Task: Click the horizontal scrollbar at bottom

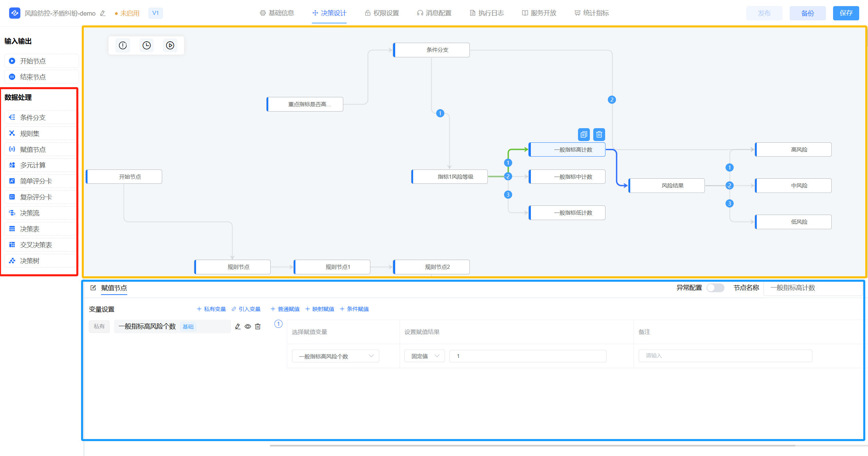Action: click(x=533, y=445)
